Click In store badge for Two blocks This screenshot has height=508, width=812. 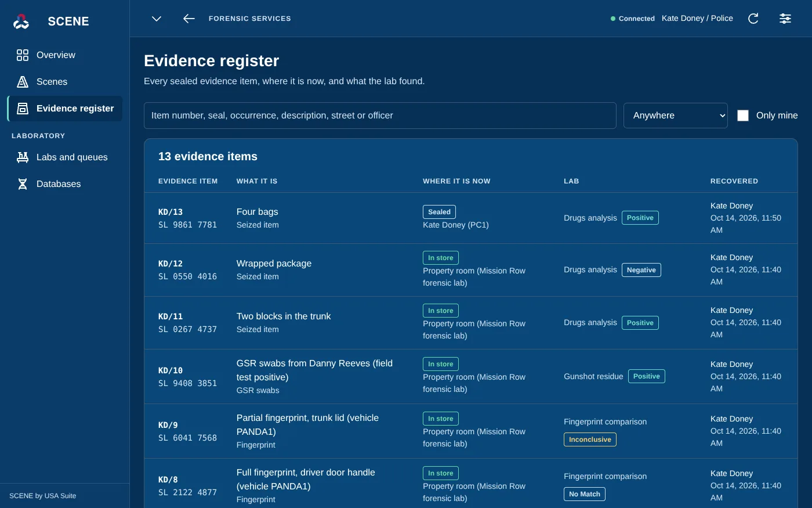pyautogui.click(x=441, y=311)
